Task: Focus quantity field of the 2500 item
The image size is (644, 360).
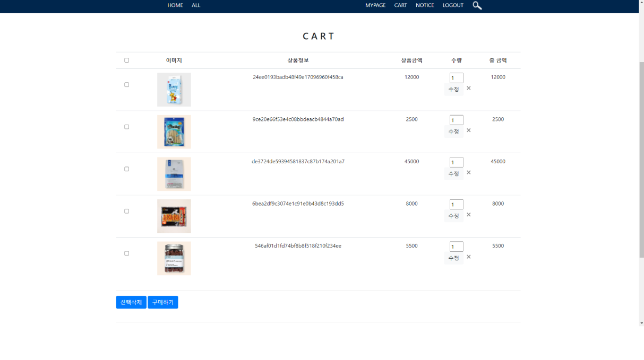Action: click(457, 120)
